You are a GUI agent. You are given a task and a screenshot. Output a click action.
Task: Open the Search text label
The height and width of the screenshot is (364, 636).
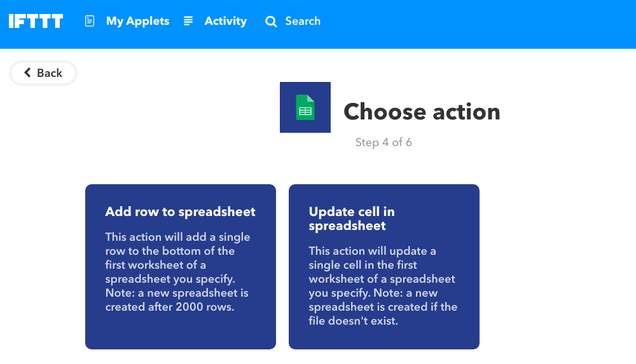303,21
